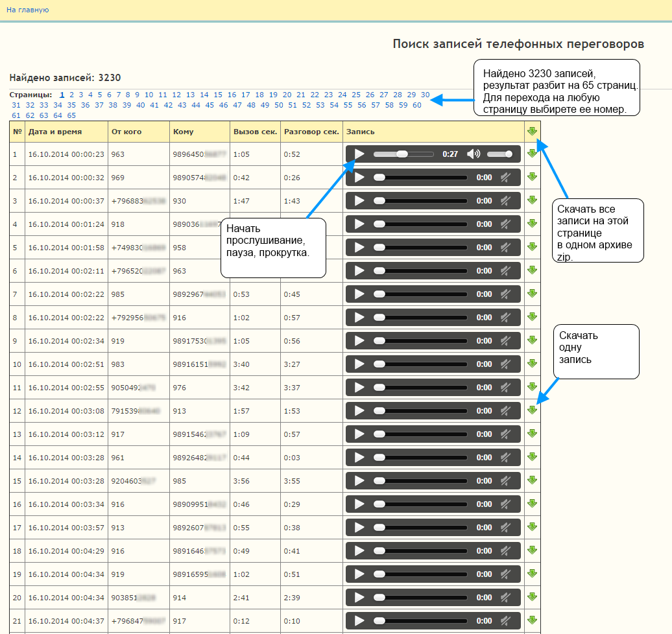
Task: Mute the row 1 player speaker icon
Action: pyautogui.click(x=473, y=154)
